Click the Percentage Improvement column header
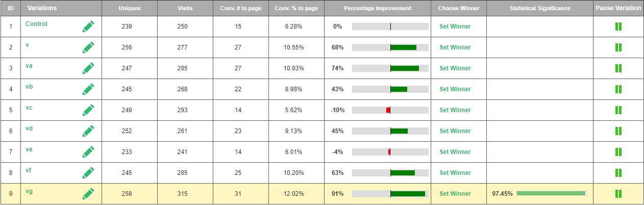Image resolution: width=644 pixels, height=205 pixels. point(378,9)
